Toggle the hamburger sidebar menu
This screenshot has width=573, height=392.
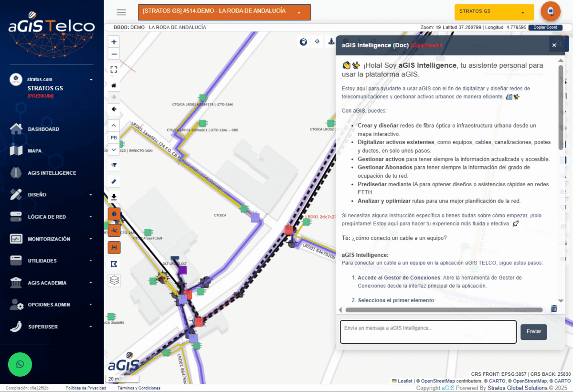pyautogui.click(x=121, y=12)
